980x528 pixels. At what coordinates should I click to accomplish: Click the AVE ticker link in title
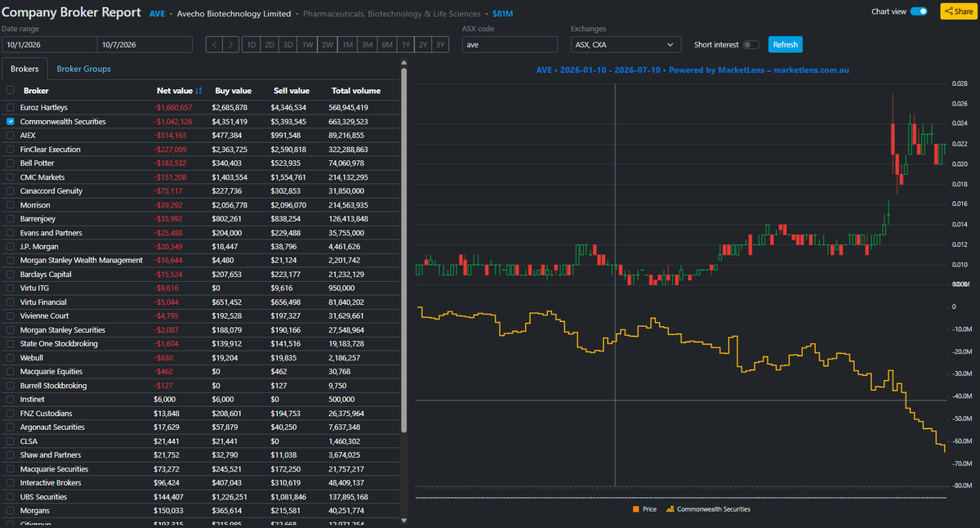(x=157, y=14)
